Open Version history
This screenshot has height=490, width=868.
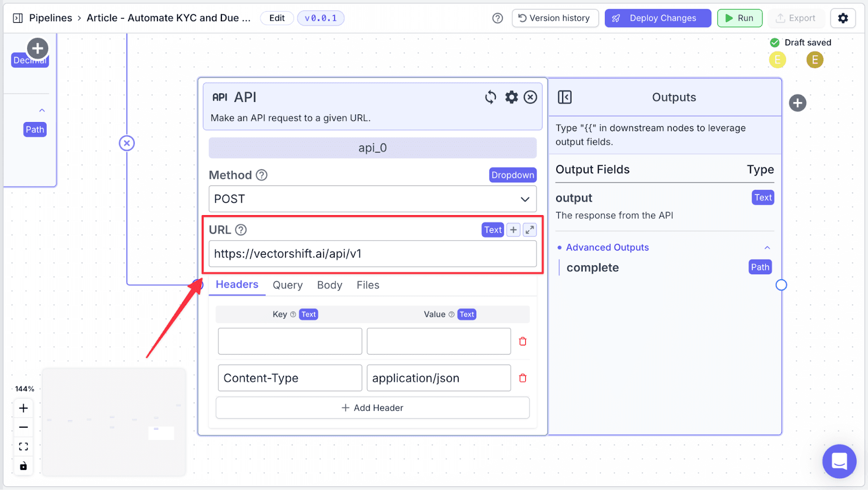555,18
